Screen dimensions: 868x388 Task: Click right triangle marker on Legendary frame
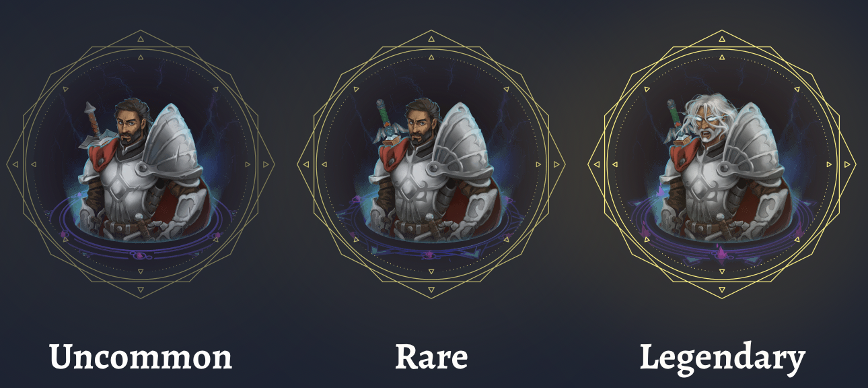coord(848,164)
